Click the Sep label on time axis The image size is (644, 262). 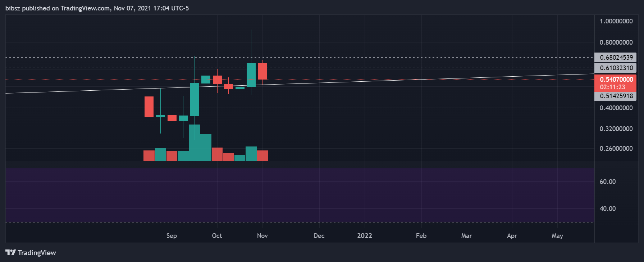click(172, 236)
